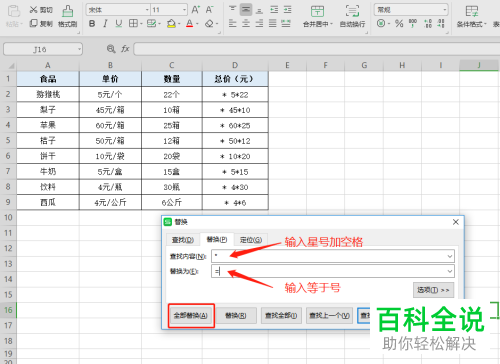500x364 pixels.
Task: Select column D header
Action: [235, 65]
